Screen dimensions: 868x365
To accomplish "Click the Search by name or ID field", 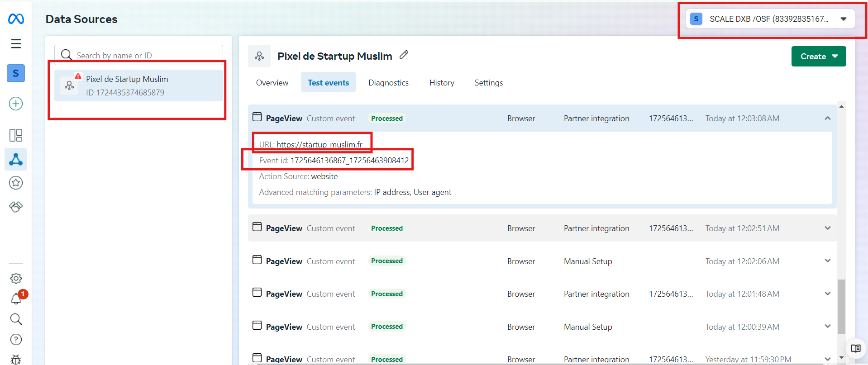I will coord(145,55).
